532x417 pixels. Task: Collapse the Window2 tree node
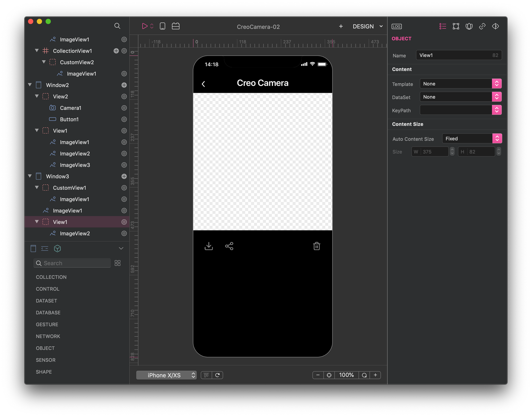click(30, 85)
